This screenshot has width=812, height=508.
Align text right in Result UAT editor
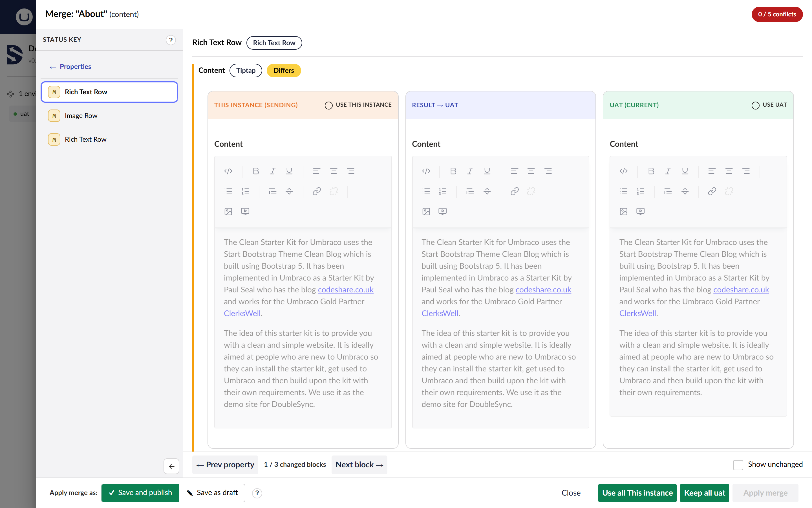point(548,171)
